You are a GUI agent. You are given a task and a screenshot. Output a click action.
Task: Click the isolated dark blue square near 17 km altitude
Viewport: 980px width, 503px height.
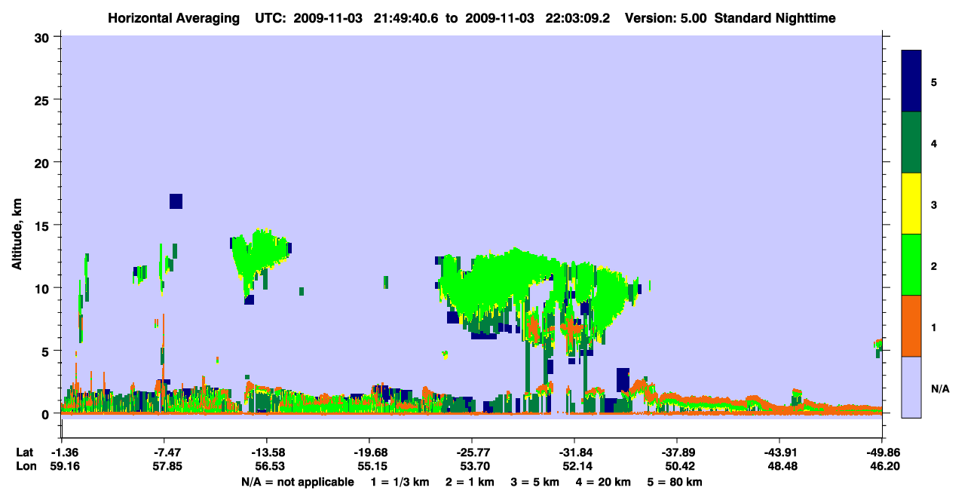click(176, 201)
